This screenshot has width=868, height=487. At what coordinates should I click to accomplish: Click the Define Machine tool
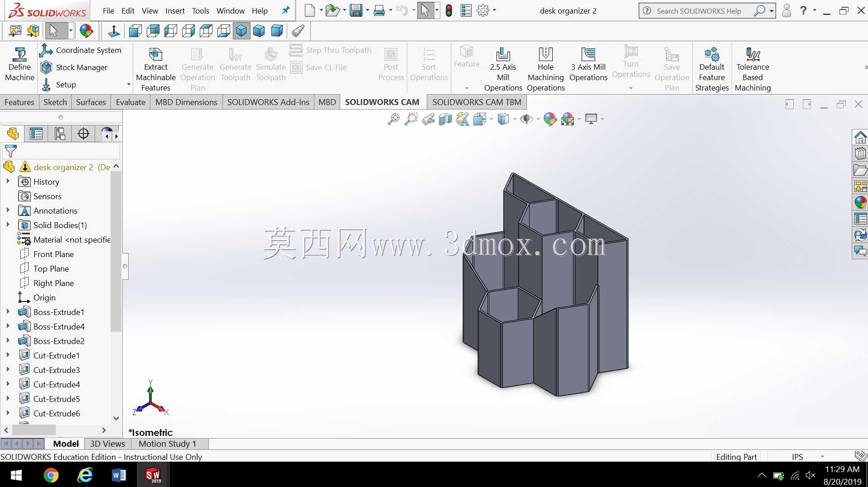point(19,65)
